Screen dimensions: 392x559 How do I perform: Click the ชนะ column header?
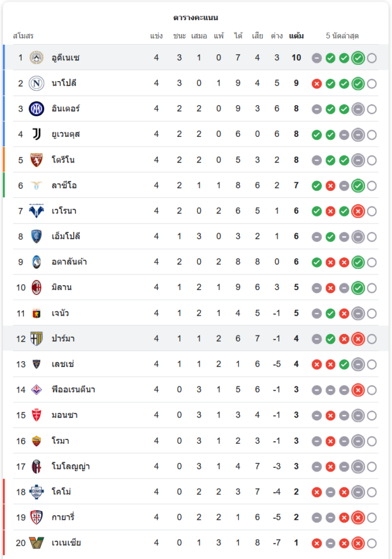click(x=180, y=36)
